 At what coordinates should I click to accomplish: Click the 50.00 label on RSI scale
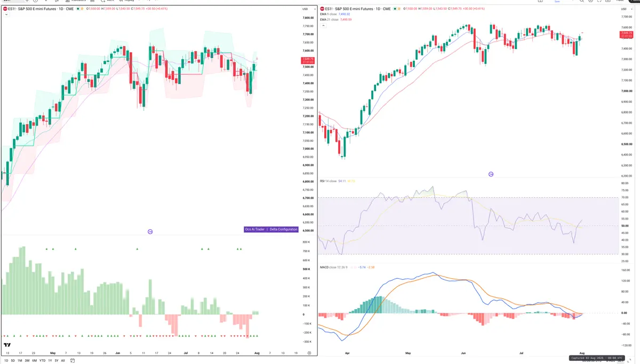click(625, 226)
